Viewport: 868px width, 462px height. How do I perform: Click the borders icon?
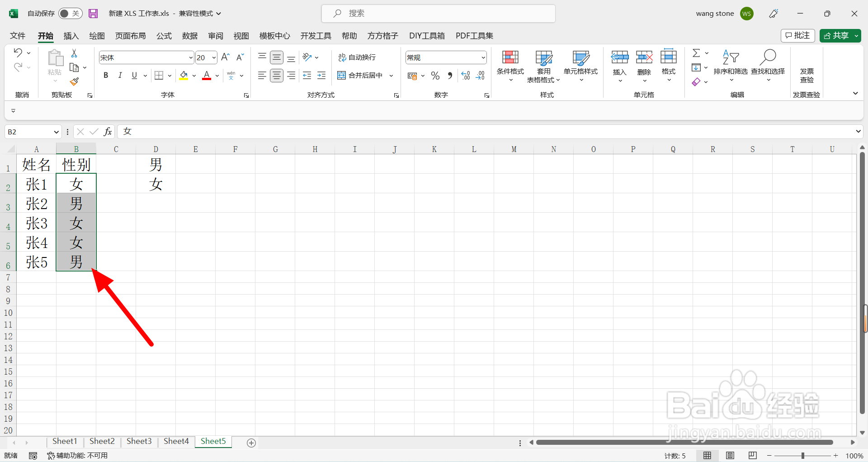[159, 76]
